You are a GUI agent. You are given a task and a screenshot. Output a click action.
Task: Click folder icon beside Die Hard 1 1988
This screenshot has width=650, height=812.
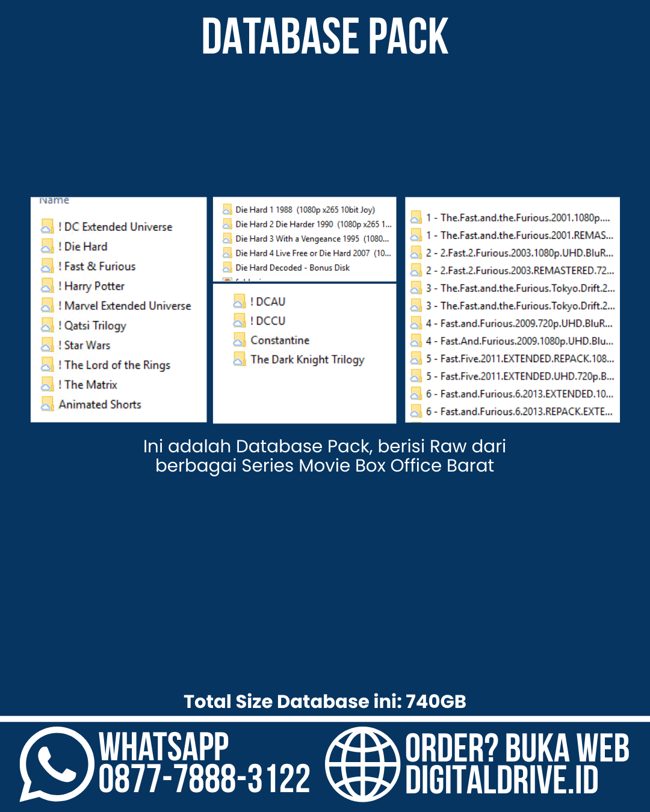(x=227, y=210)
